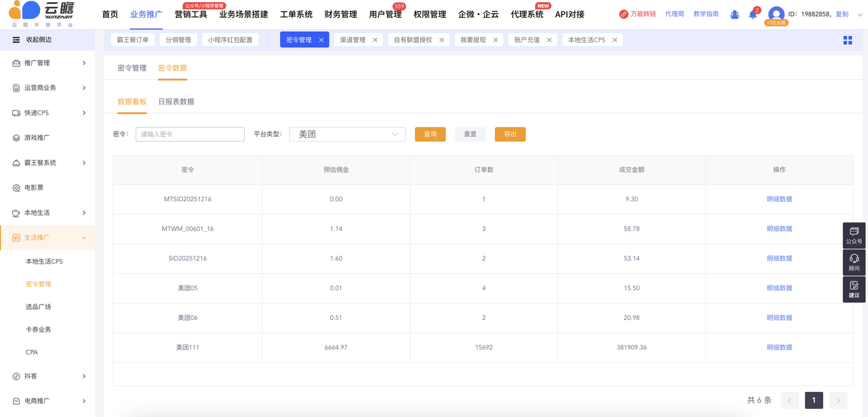The width and height of the screenshot is (868, 417).
Task: Collapse the 生活推广 sidebar menu
Action: point(47,237)
